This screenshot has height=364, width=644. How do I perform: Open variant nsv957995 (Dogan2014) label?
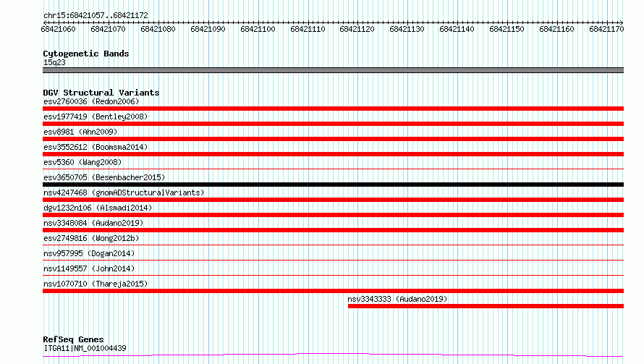(x=89, y=253)
